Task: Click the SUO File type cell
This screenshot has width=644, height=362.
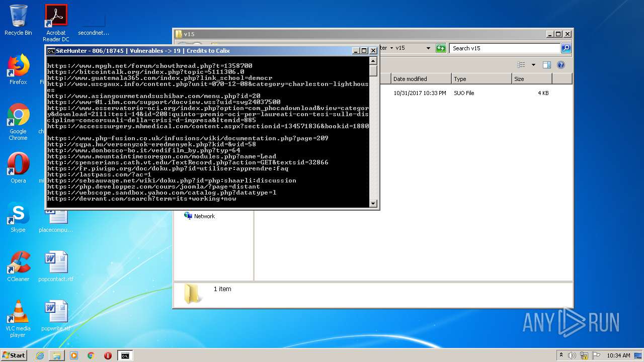Action: pos(464,93)
